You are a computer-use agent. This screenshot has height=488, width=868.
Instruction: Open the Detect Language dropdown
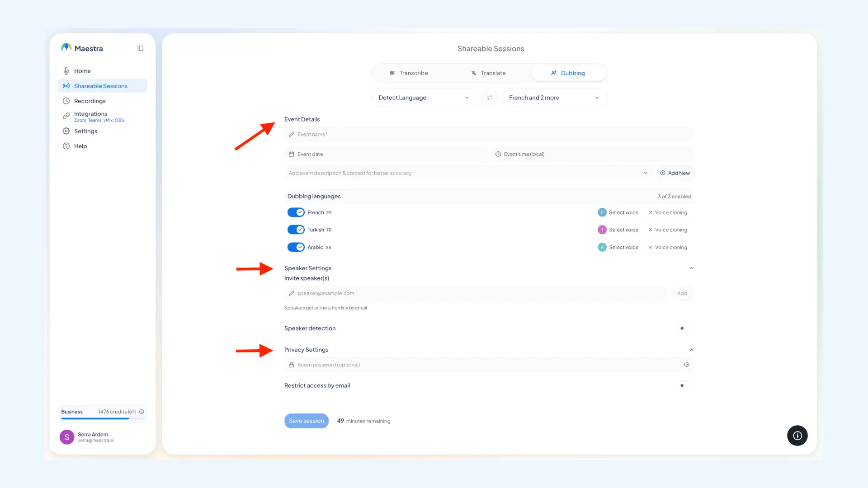pyautogui.click(x=424, y=98)
